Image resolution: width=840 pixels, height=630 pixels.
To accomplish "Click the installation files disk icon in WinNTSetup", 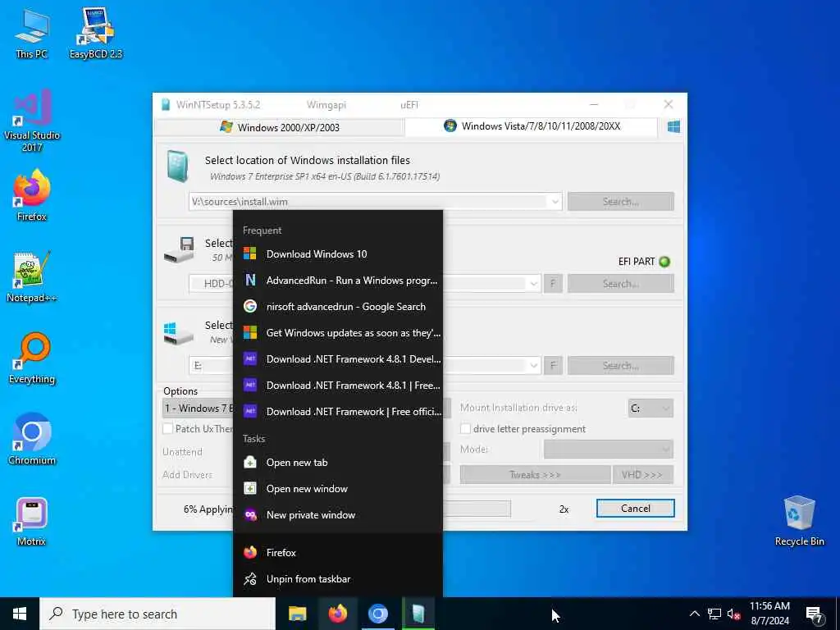I will (177, 166).
